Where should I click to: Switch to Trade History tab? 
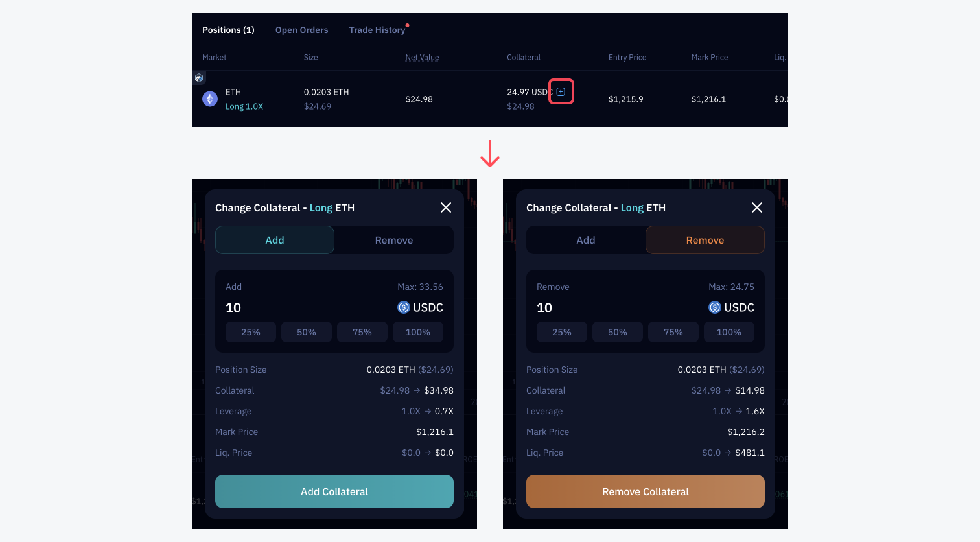pos(377,30)
